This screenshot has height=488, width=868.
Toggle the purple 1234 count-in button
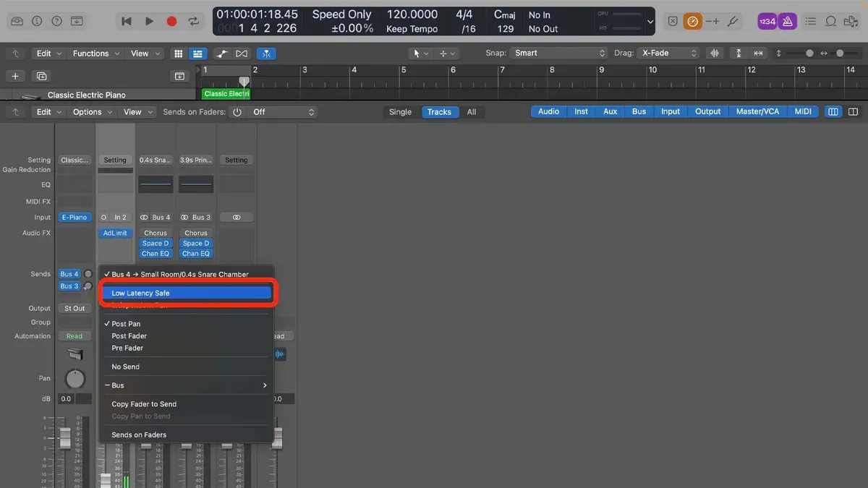767,22
